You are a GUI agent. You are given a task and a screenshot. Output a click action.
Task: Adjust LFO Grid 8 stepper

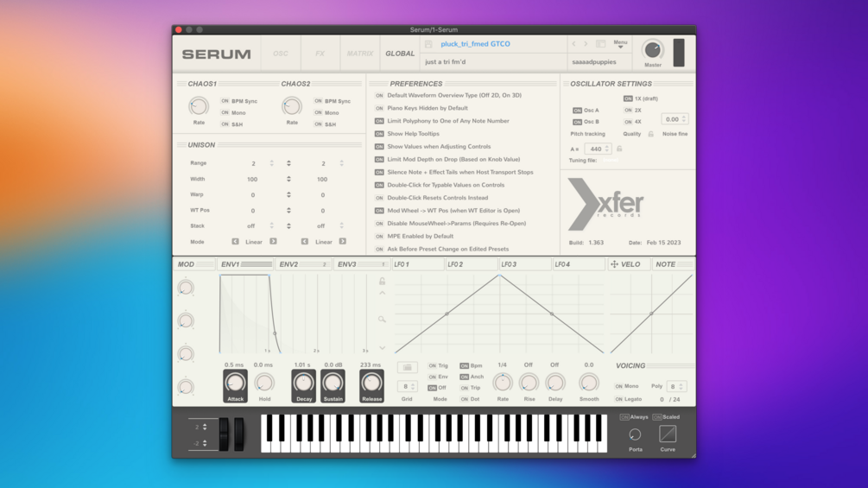coord(413,387)
